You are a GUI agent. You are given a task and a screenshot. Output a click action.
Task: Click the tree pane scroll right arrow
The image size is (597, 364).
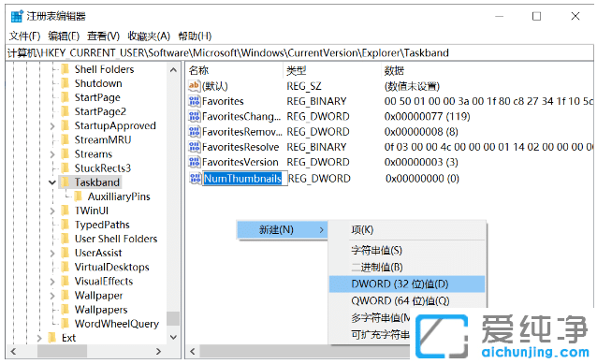click(x=159, y=351)
